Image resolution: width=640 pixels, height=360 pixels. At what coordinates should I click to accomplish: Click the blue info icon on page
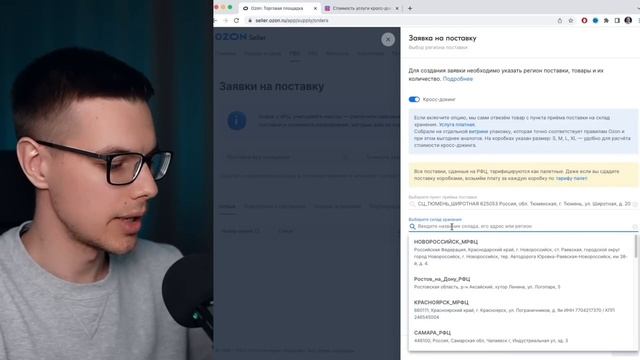pos(237,121)
